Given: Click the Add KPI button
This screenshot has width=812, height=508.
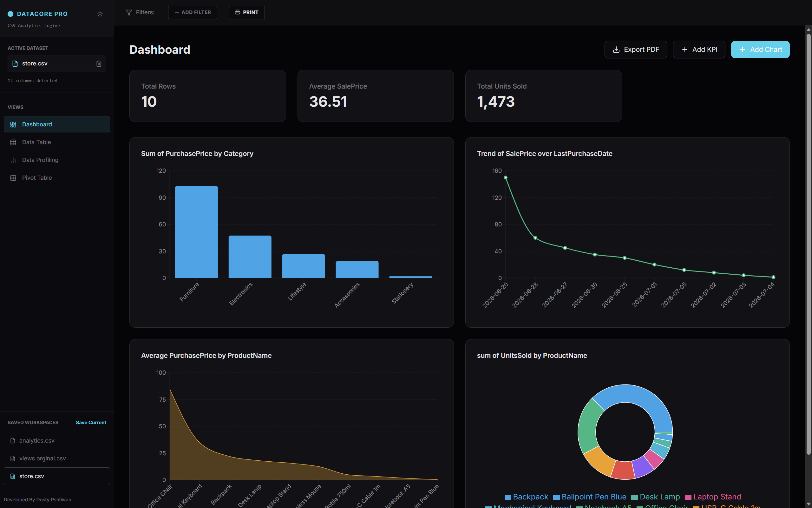Looking at the screenshot, I should [699, 50].
